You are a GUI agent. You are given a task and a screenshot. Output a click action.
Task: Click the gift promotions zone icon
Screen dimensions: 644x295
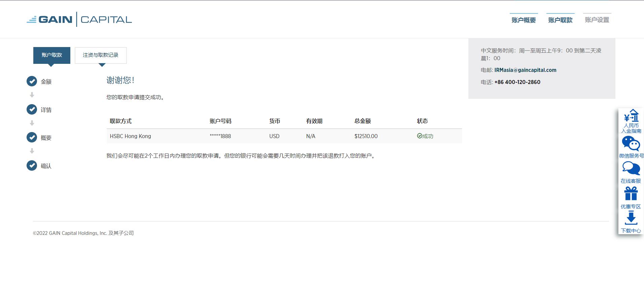tap(631, 197)
